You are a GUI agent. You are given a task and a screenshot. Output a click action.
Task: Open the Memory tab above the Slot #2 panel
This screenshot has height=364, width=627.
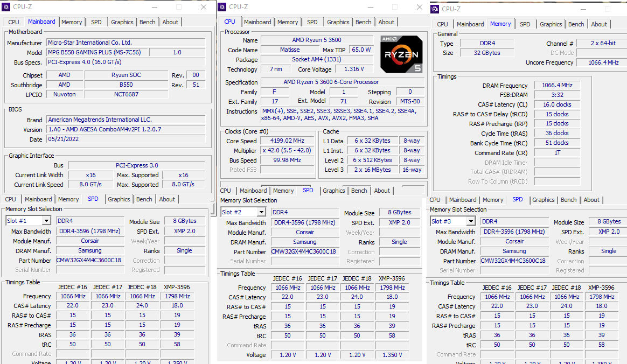click(283, 191)
